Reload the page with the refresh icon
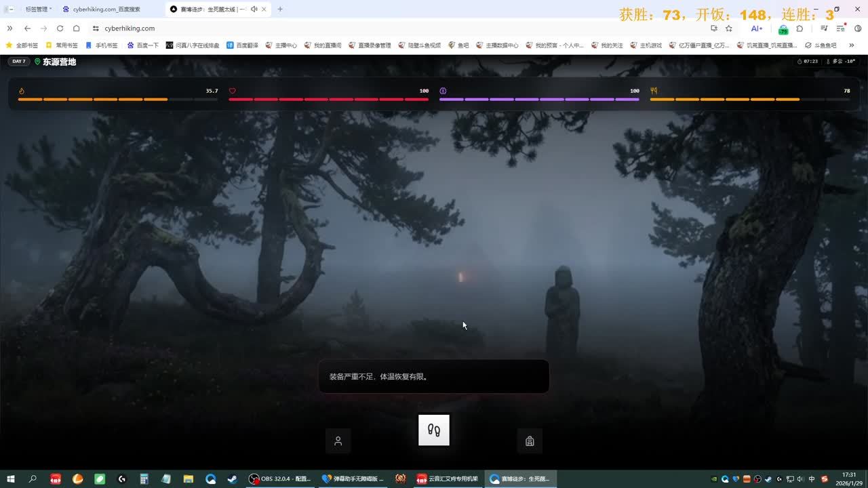The width and height of the screenshot is (868, 488). [x=60, y=28]
